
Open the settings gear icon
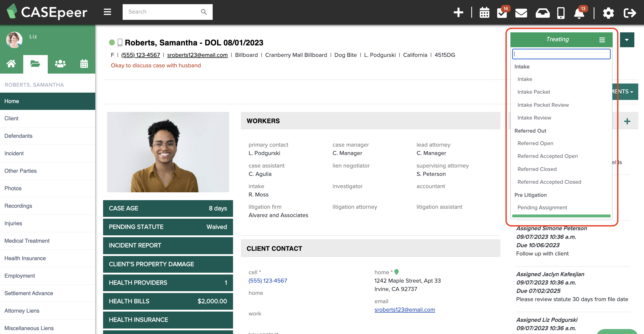coord(608,13)
